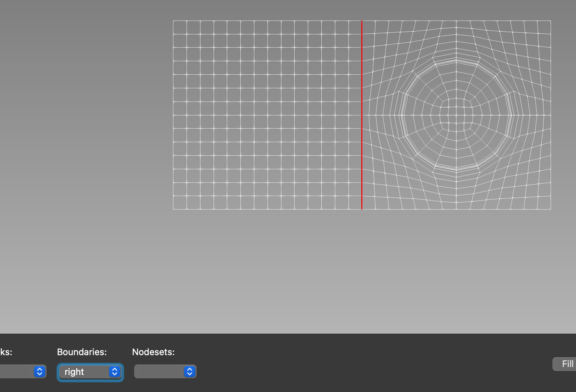This screenshot has width=576, height=392.
Task: Click the up arrow of the Boundaries stepper
Action: (114, 370)
